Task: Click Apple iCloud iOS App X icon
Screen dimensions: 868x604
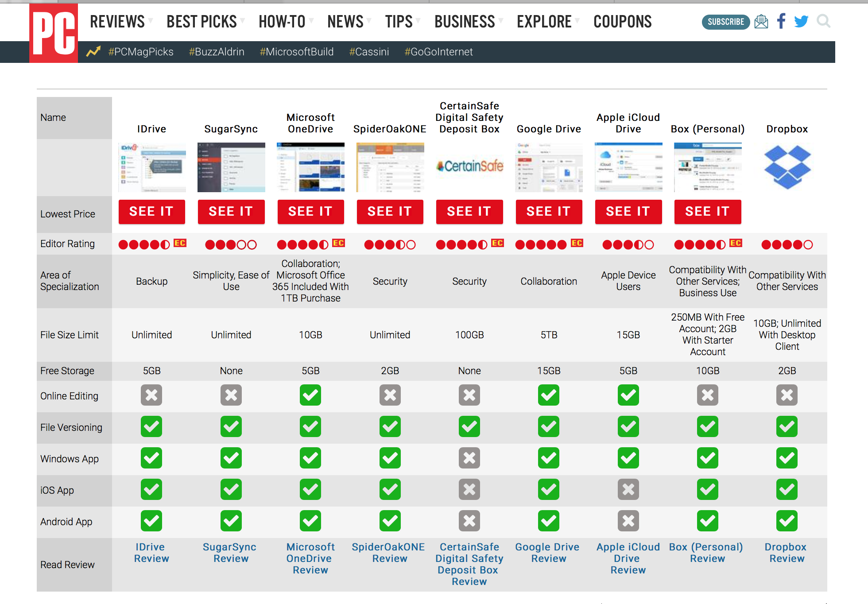Action: click(x=628, y=489)
